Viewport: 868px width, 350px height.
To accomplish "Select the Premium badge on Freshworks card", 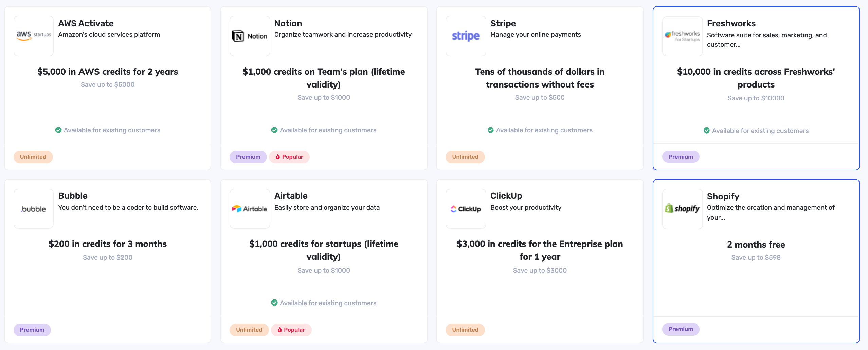I will tap(681, 157).
